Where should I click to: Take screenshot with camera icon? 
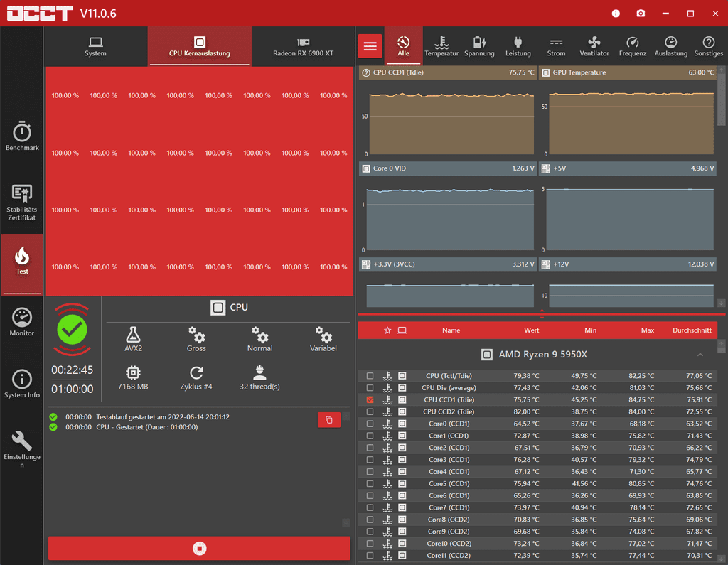[641, 14]
